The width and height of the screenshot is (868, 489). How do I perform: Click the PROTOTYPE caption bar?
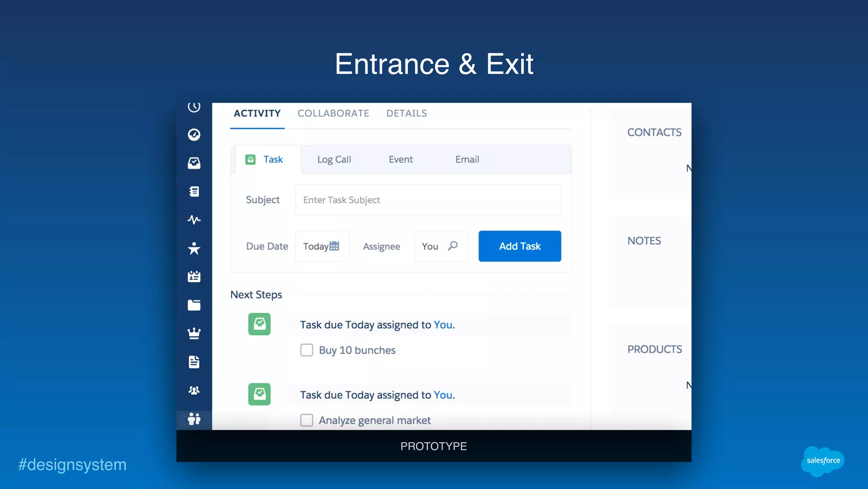click(434, 446)
